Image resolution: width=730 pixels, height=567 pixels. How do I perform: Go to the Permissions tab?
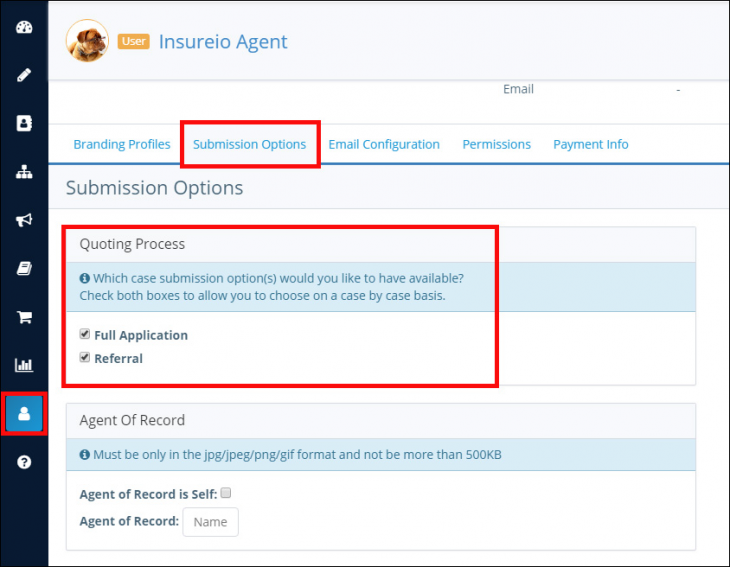coord(496,144)
